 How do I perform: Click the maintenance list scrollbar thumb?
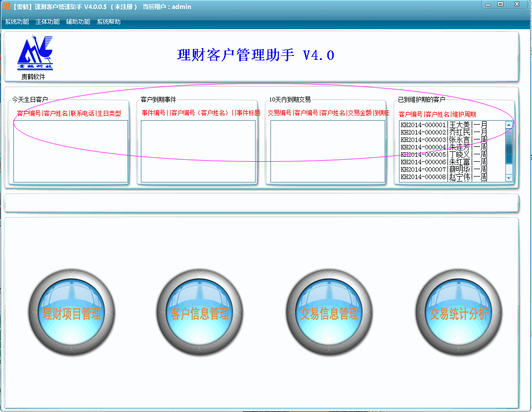509,146
